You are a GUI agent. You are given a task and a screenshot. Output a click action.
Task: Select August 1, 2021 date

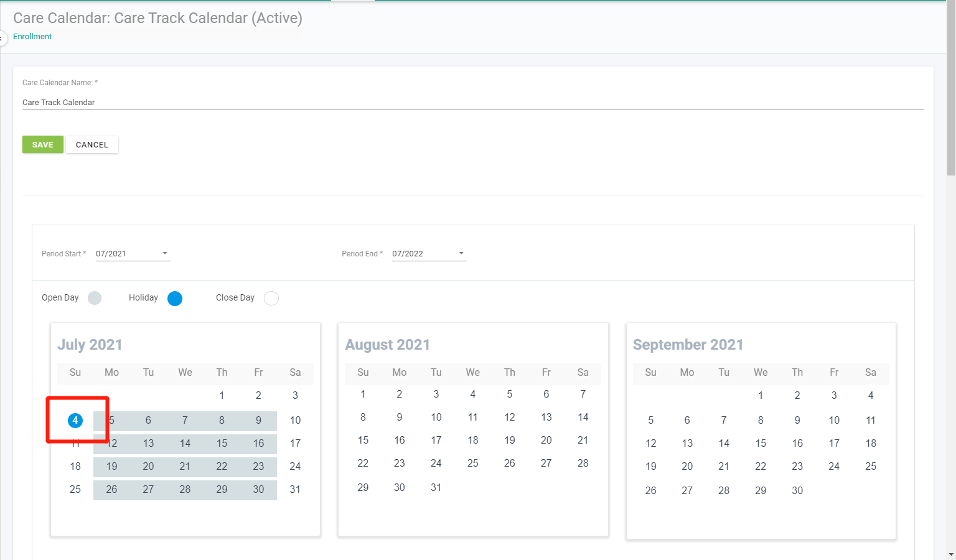tap(363, 394)
